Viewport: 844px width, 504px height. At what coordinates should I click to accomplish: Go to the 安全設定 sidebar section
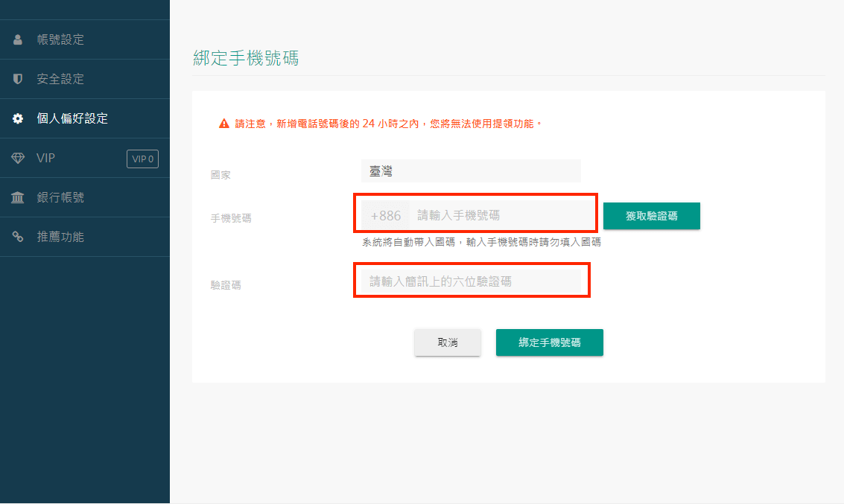[x=60, y=79]
